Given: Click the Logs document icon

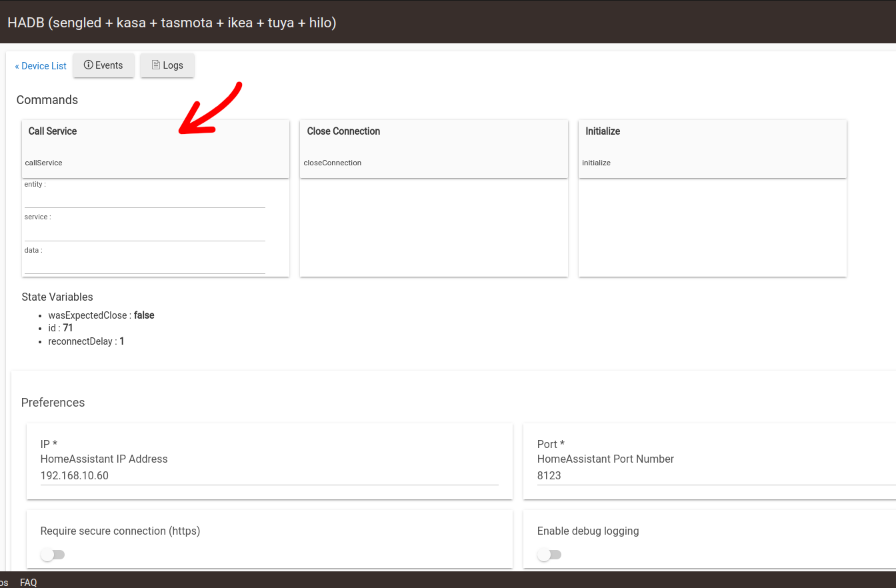Looking at the screenshot, I should 156,65.
